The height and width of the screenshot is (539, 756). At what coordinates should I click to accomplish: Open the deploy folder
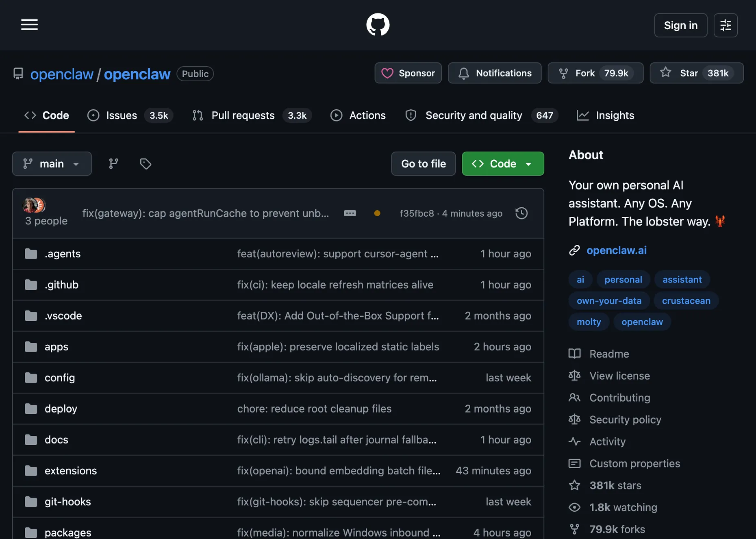point(61,409)
